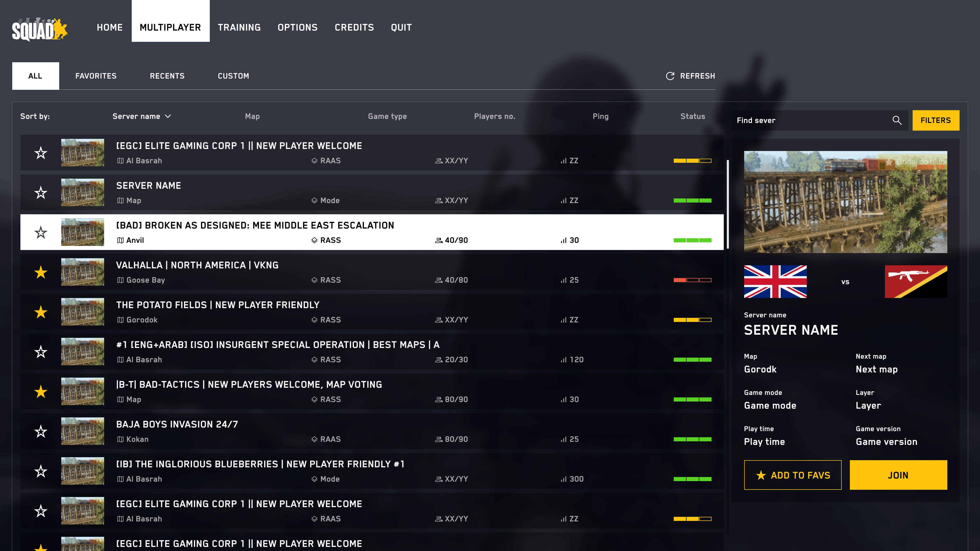The width and height of the screenshot is (980, 551).
Task: Toggle favorite star for #1 [ENG+ARAB] server
Action: coord(41,352)
